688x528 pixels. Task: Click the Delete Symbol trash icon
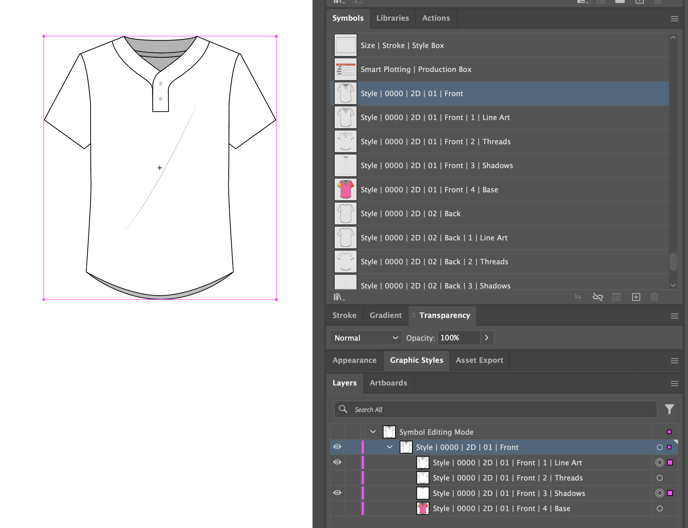click(x=654, y=297)
